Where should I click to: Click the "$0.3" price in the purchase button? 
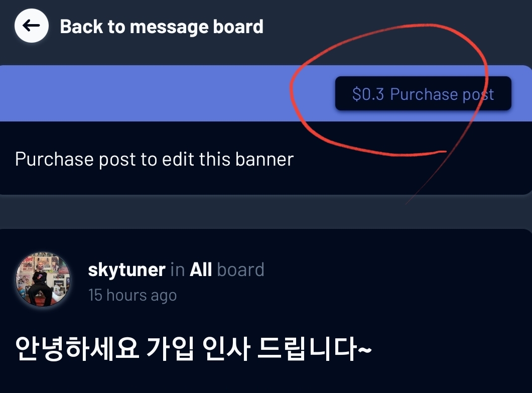click(x=368, y=94)
